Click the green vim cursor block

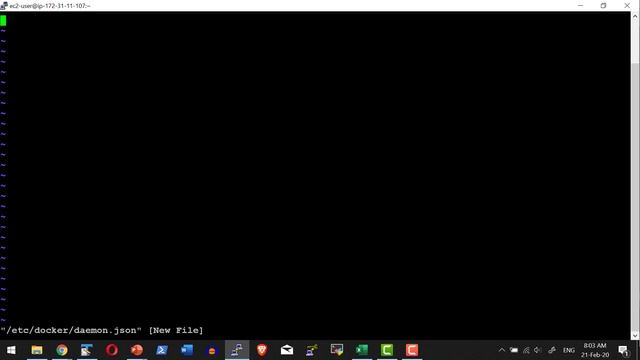coord(3,20)
